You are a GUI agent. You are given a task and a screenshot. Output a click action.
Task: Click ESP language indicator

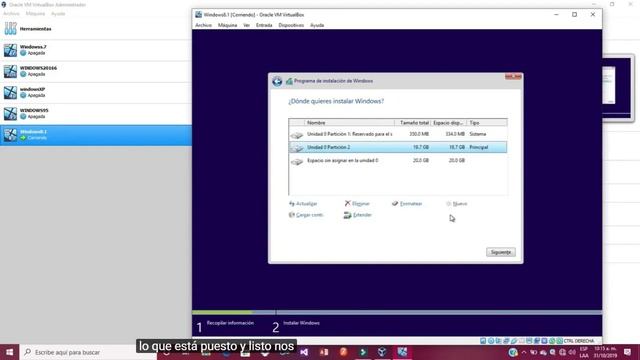pos(584,352)
